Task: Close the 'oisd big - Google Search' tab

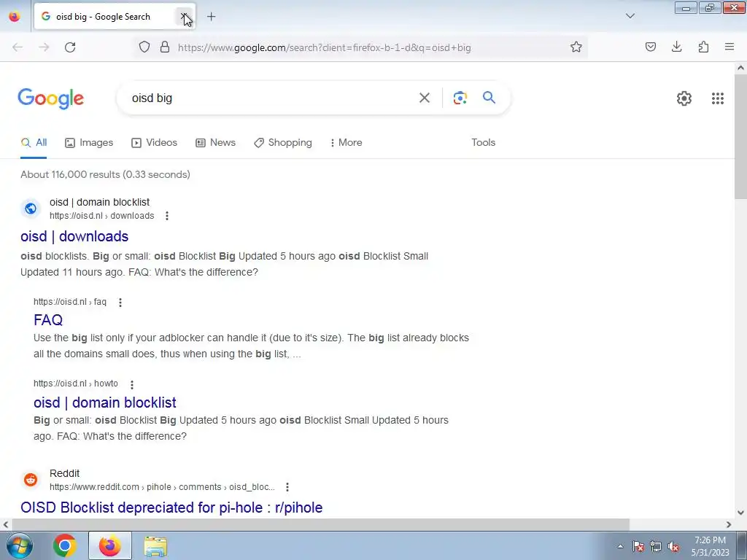Action: 184,17
